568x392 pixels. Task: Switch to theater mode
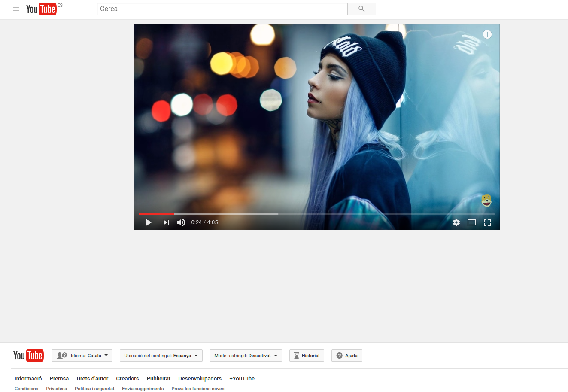(472, 222)
